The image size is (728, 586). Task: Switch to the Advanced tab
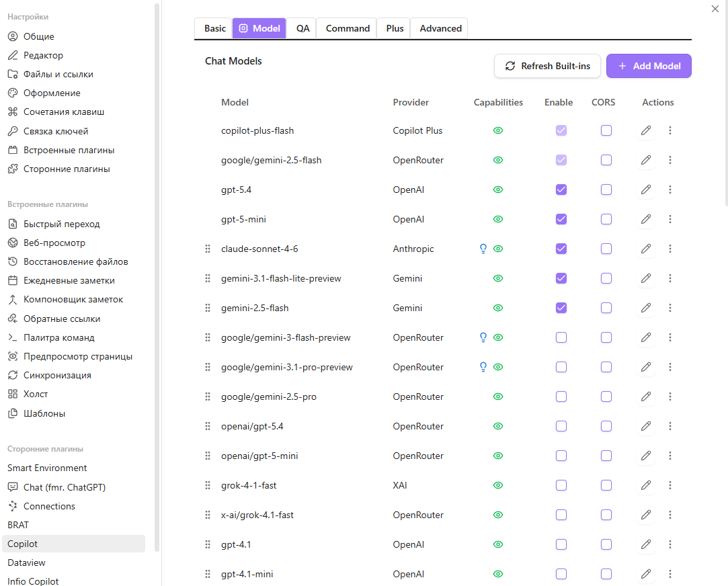point(440,28)
